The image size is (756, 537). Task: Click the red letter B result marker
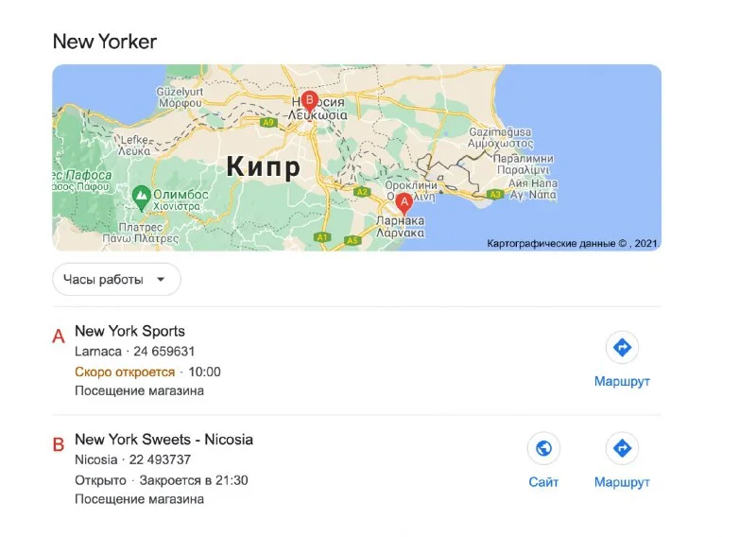coord(59,444)
